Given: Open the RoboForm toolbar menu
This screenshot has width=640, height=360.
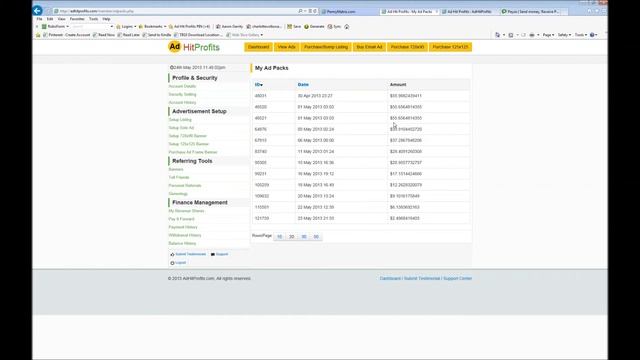Looking at the screenshot, I should click(x=56, y=27).
